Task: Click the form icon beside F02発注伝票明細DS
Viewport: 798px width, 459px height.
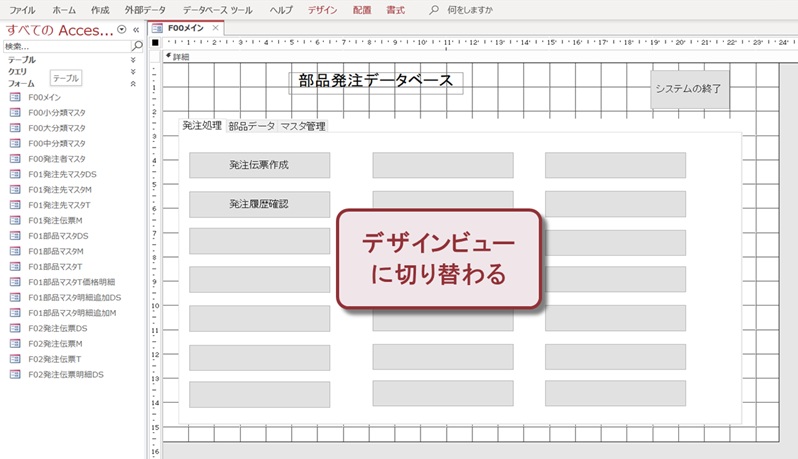Action: pyautogui.click(x=15, y=374)
